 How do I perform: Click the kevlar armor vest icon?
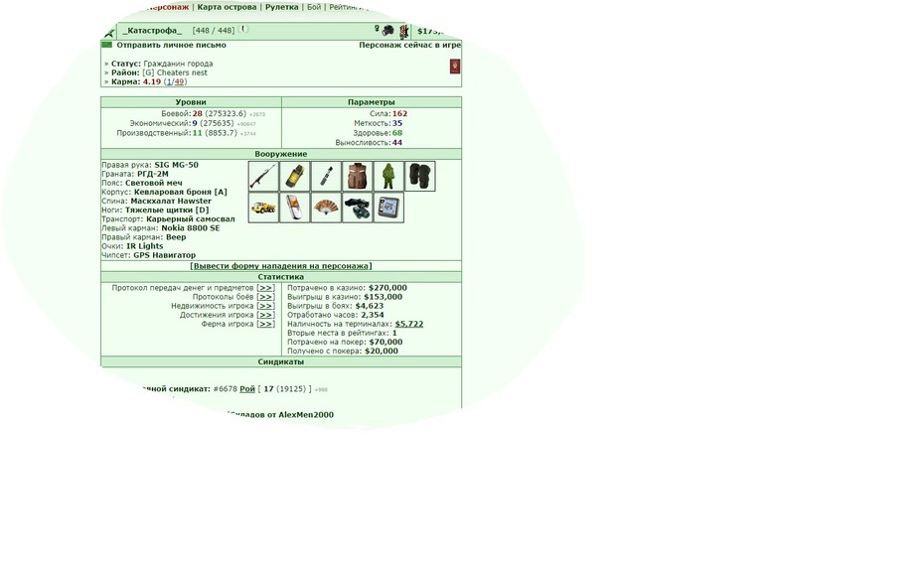(357, 176)
